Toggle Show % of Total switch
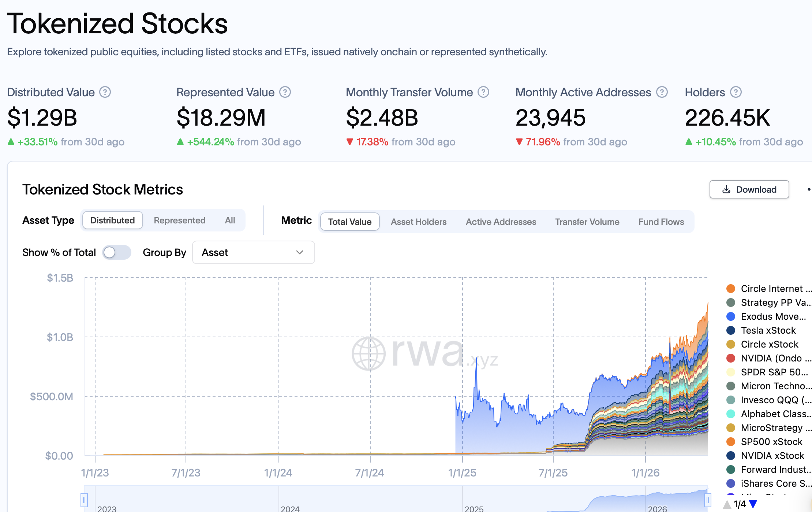The width and height of the screenshot is (812, 512). click(117, 252)
